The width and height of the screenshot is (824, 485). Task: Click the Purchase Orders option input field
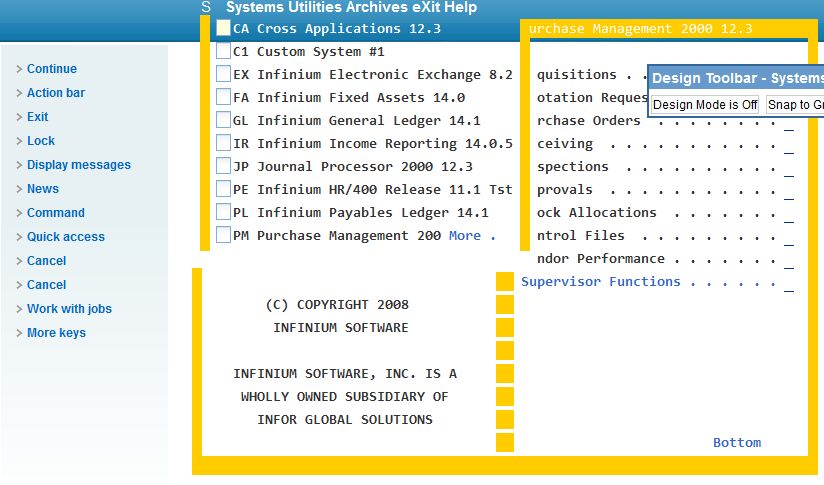point(789,124)
